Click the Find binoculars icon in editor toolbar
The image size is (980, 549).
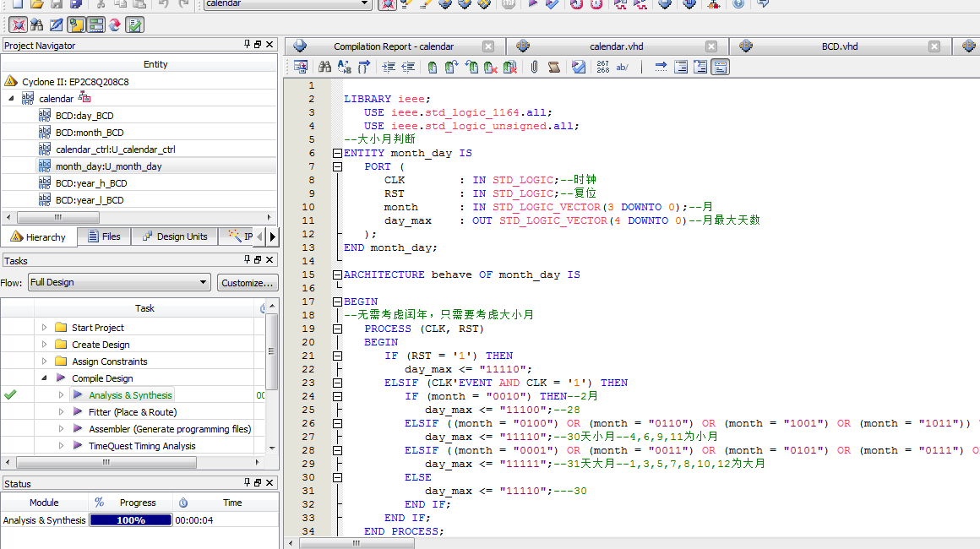[x=324, y=67]
